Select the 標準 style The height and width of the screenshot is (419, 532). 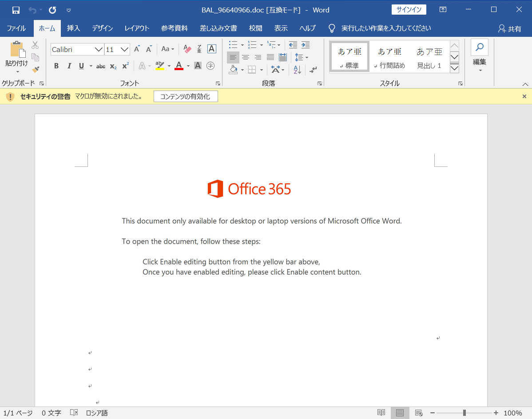click(x=349, y=57)
